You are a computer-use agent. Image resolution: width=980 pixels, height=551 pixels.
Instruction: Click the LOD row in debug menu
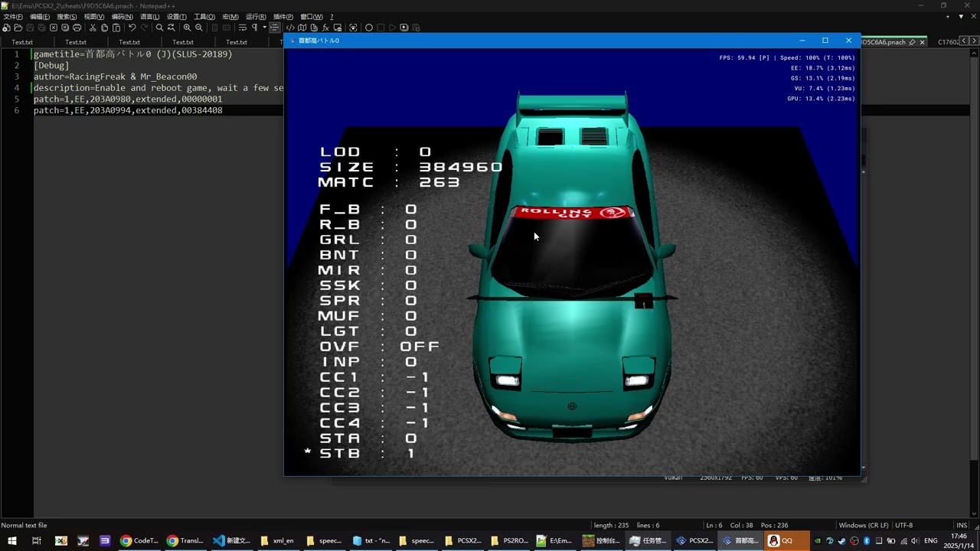(375, 152)
